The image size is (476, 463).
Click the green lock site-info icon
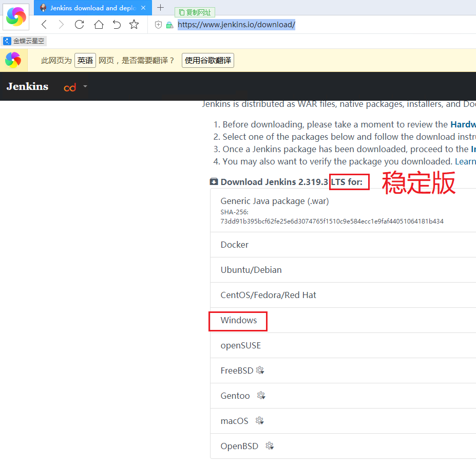coord(169,25)
